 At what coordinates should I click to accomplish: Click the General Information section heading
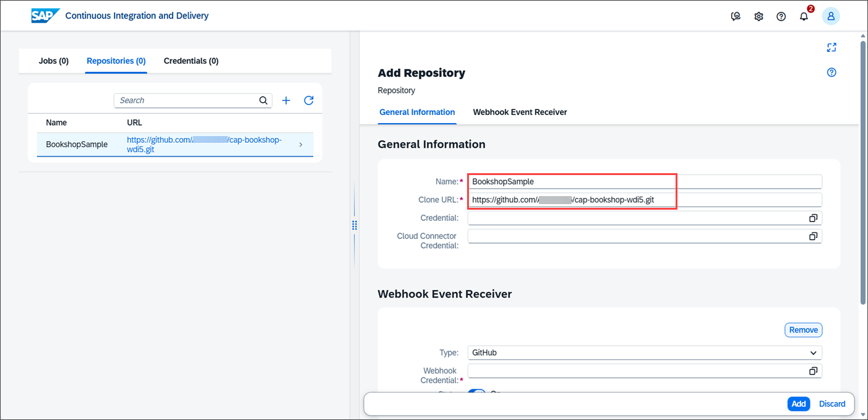[431, 144]
